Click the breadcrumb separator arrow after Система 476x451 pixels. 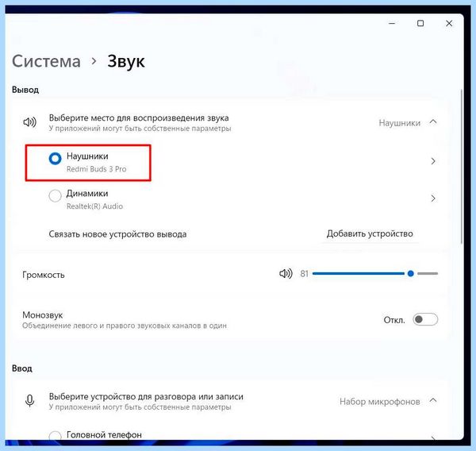pos(94,61)
